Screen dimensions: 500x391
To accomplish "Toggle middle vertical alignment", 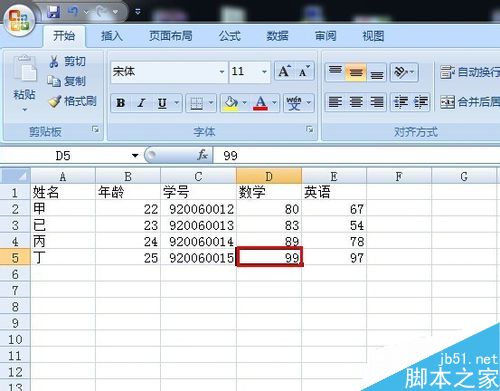I will [x=356, y=72].
